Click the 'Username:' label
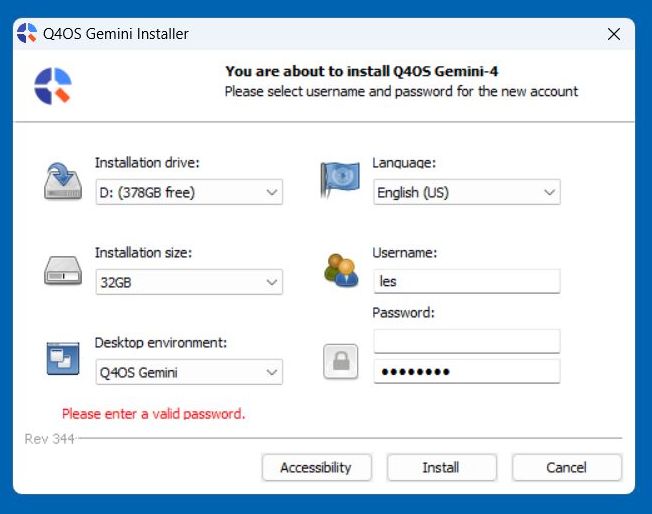The height and width of the screenshot is (514, 652). coord(405,252)
